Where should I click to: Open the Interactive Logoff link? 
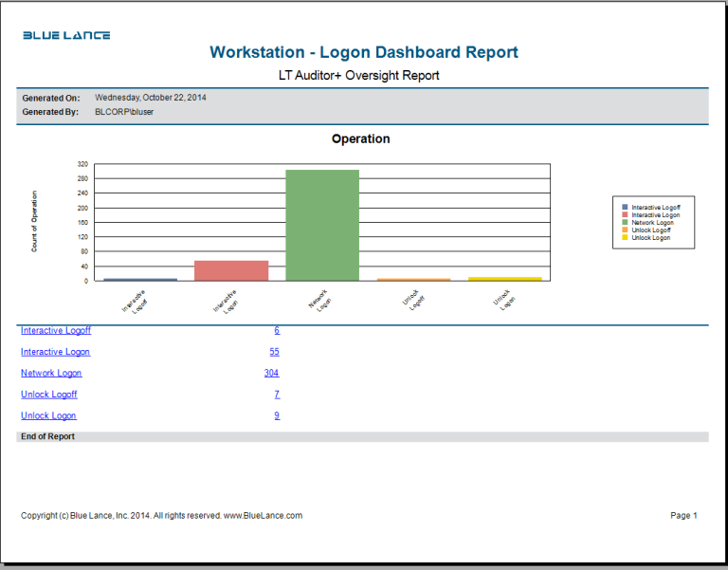point(56,331)
